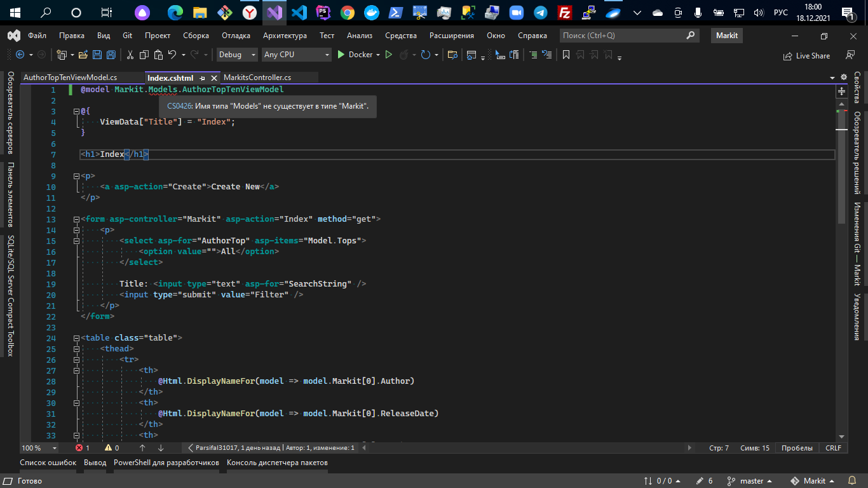Click the CRLF line ending indicator

pyautogui.click(x=833, y=448)
